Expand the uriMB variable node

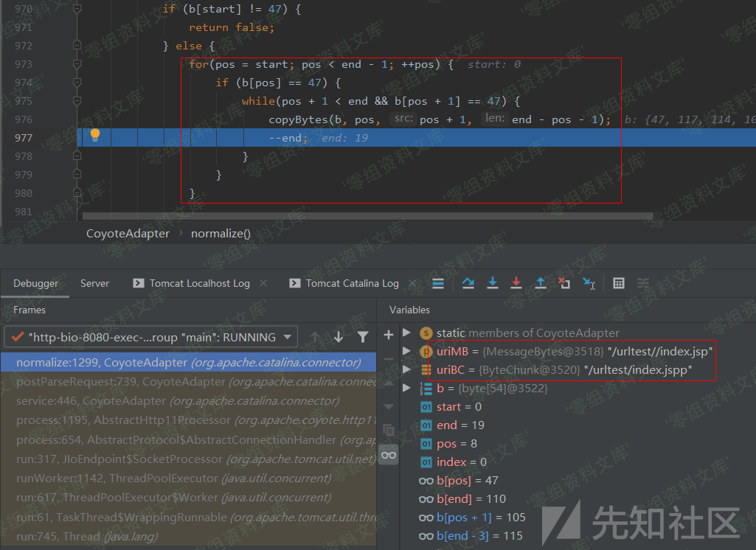[406, 352]
